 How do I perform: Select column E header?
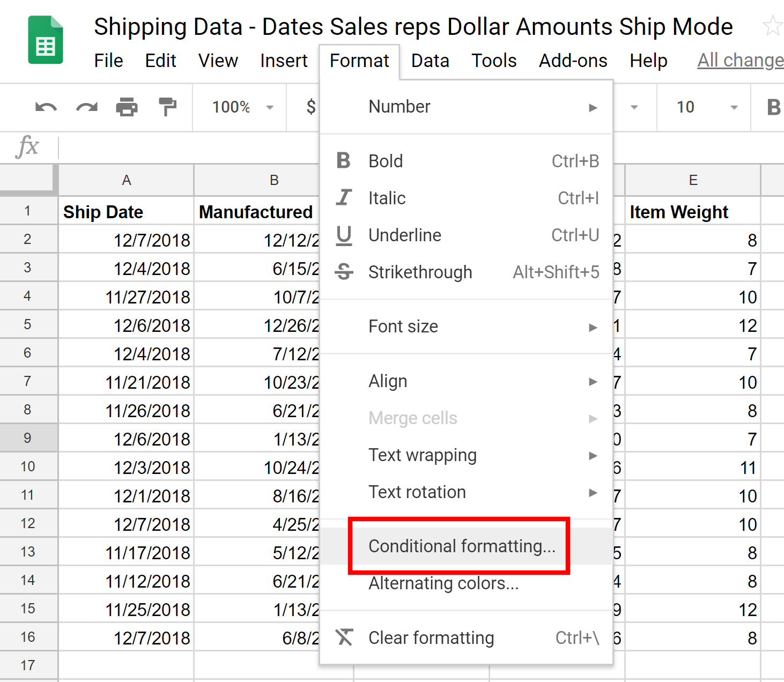tap(693, 180)
